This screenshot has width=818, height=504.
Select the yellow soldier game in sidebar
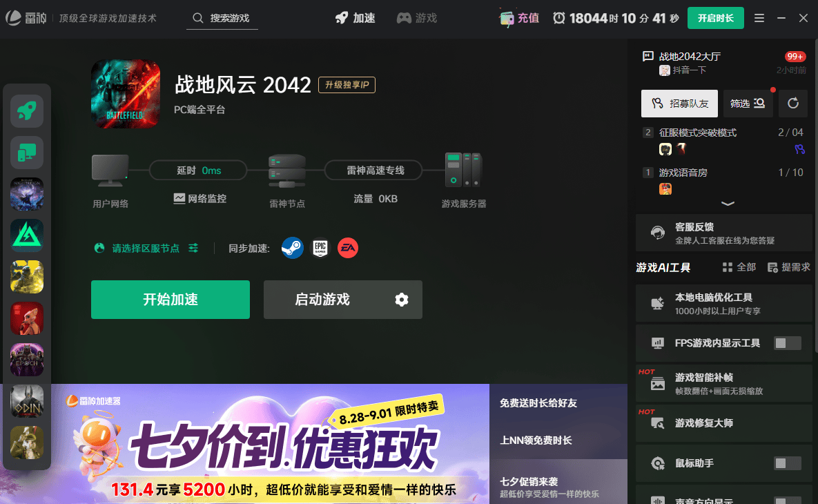[27, 277]
